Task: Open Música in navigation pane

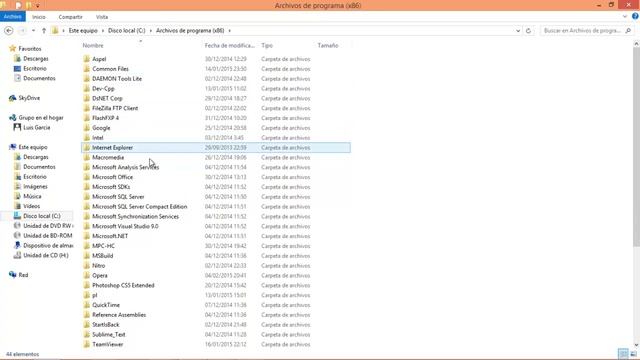Action: pyautogui.click(x=32, y=196)
